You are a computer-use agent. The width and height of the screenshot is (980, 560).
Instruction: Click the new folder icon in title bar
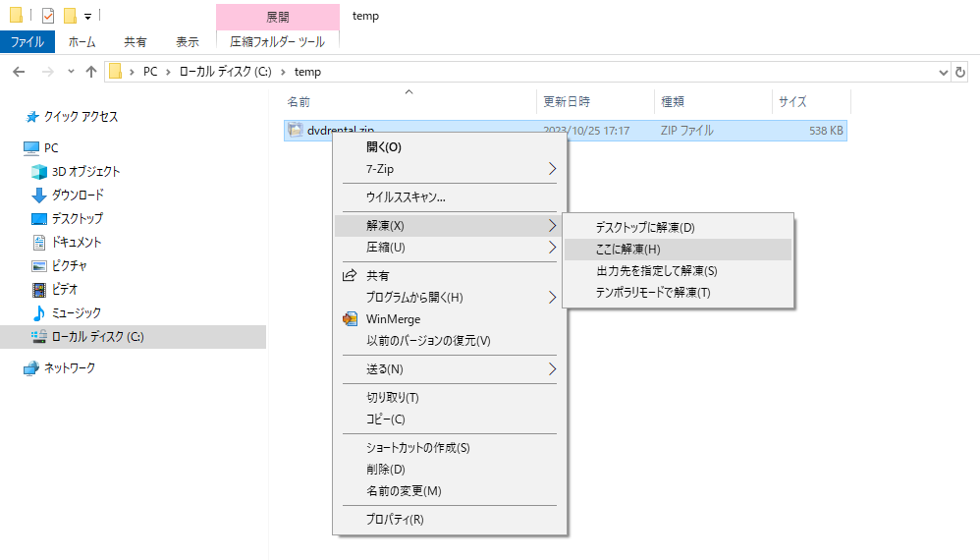point(70,15)
